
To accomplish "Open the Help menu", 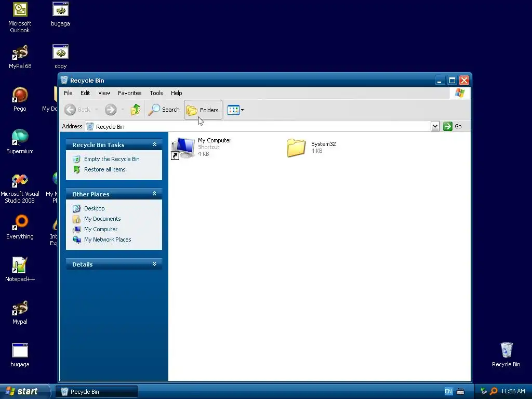I will 177,93.
